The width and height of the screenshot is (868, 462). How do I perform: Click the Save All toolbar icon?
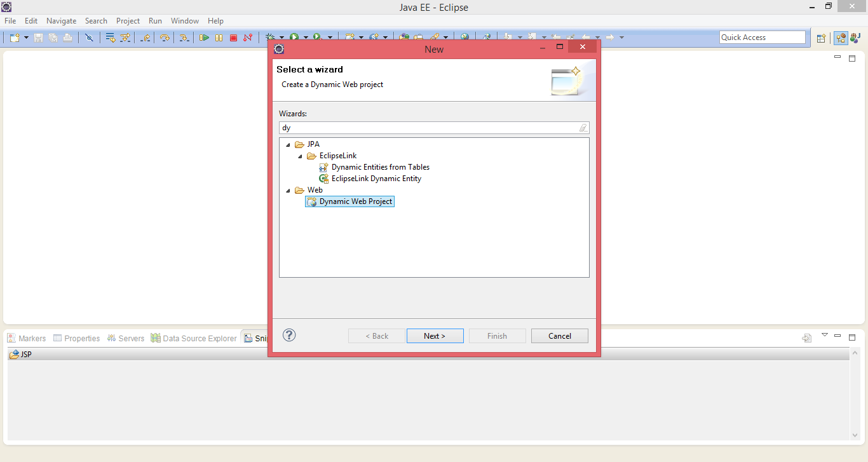point(53,37)
